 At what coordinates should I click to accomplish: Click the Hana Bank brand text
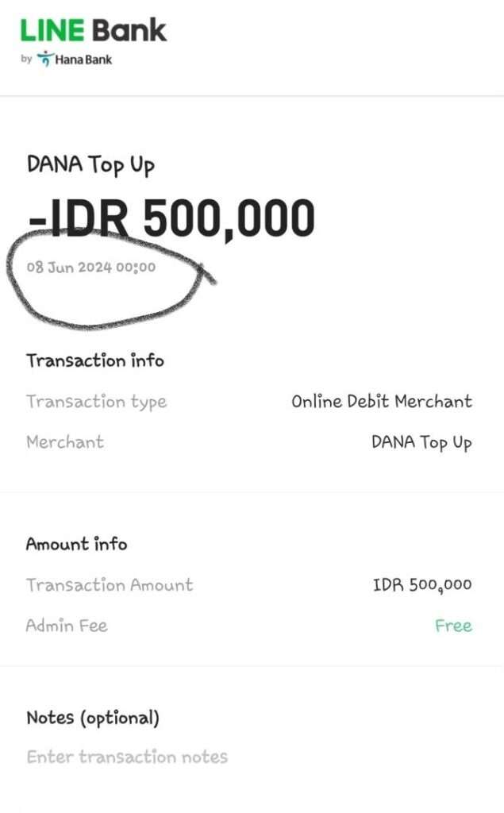click(x=83, y=58)
